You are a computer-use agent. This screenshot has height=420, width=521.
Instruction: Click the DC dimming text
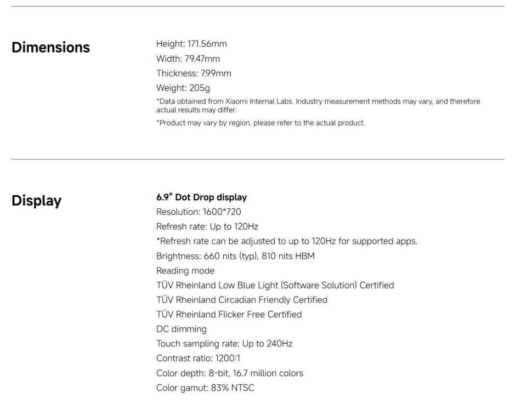(182, 330)
